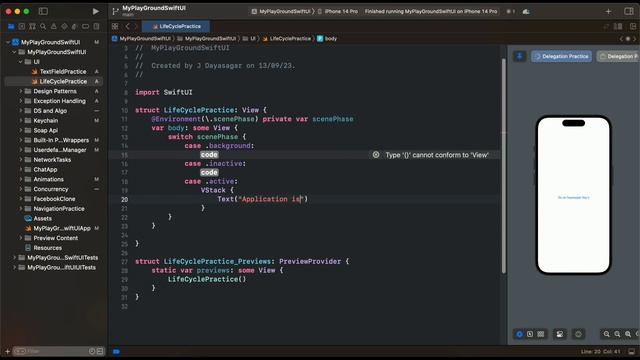640x360 pixels.
Task: Run the project with the play button
Action: 96,11
